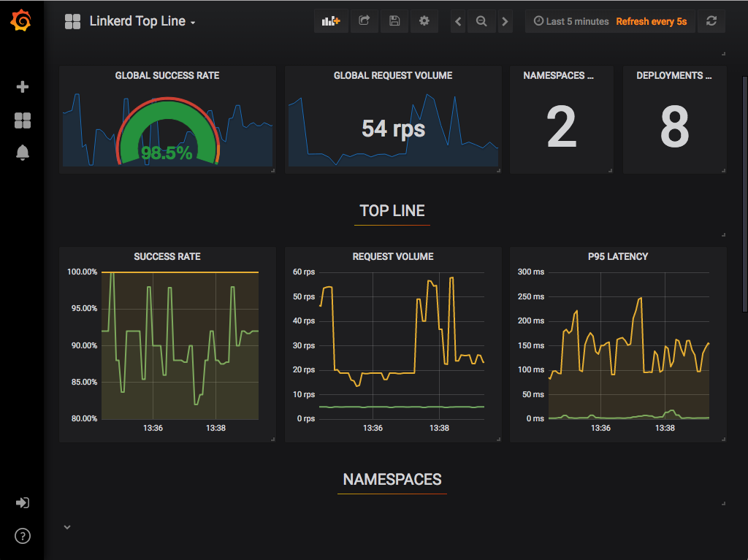Open the Create menu from the sidebar plus
Image resolution: width=748 pixels, height=560 pixels.
[22, 86]
